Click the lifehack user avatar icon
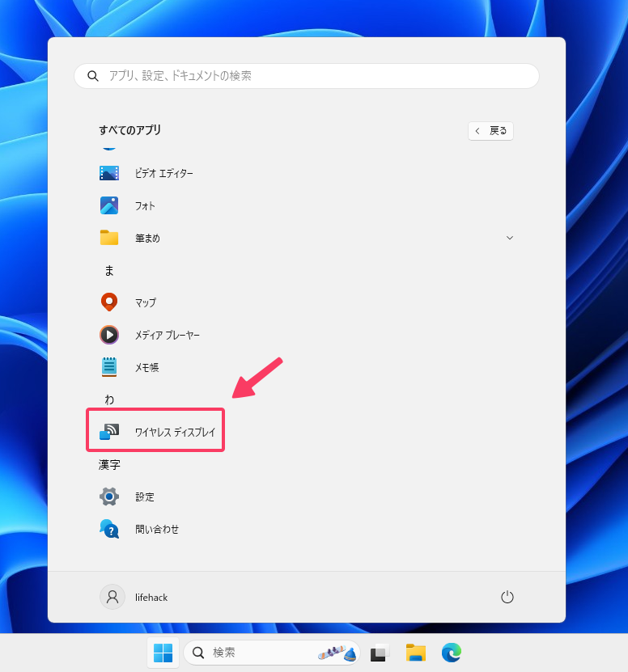The width and height of the screenshot is (628, 672). pos(112,597)
